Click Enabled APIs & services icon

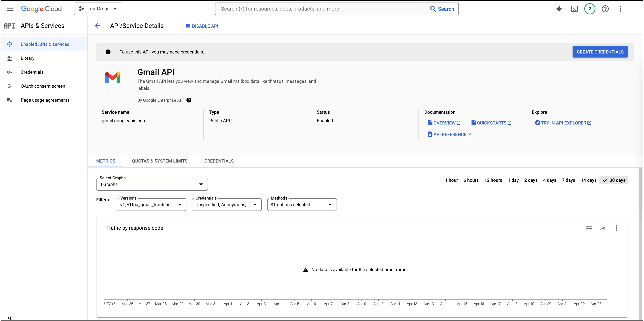(10, 44)
